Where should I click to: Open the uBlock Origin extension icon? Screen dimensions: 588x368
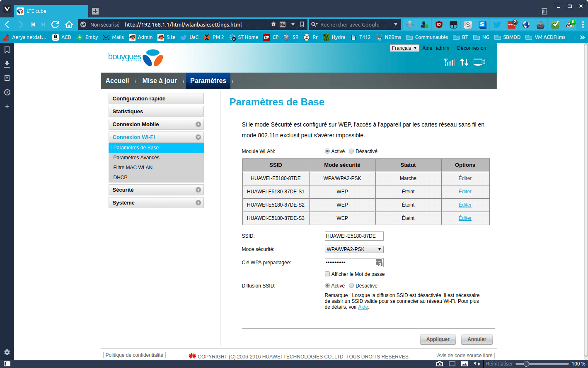coord(439,24)
